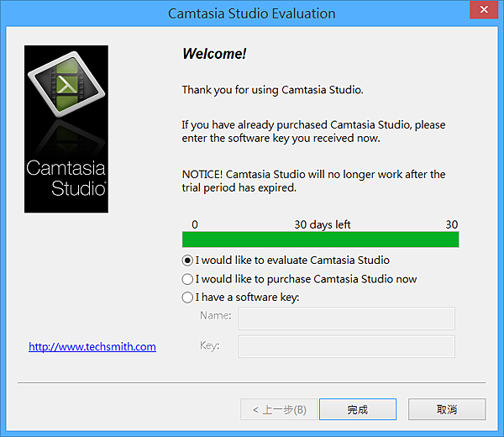This screenshot has height=437, width=504.
Task: Click the Key input field
Action: [346, 346]
